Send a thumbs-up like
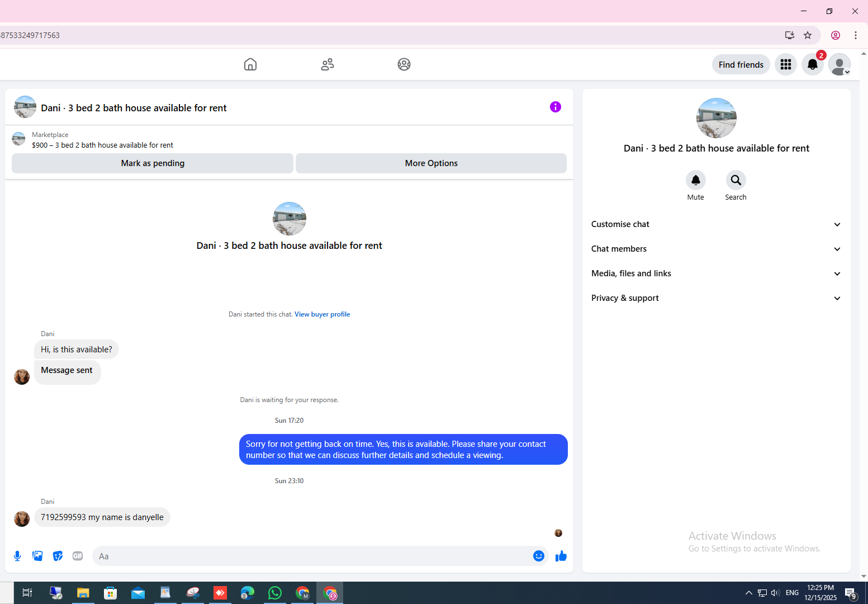 pos(561,556)
